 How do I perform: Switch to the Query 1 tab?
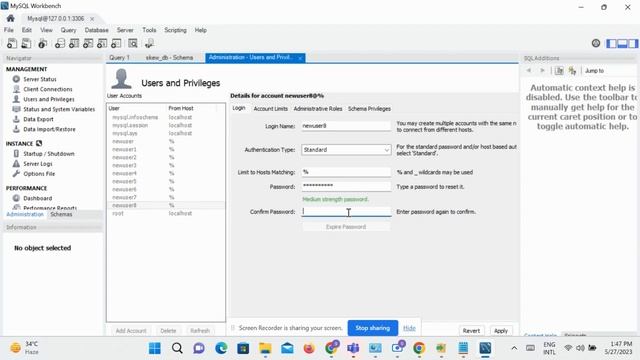point(119,58)
